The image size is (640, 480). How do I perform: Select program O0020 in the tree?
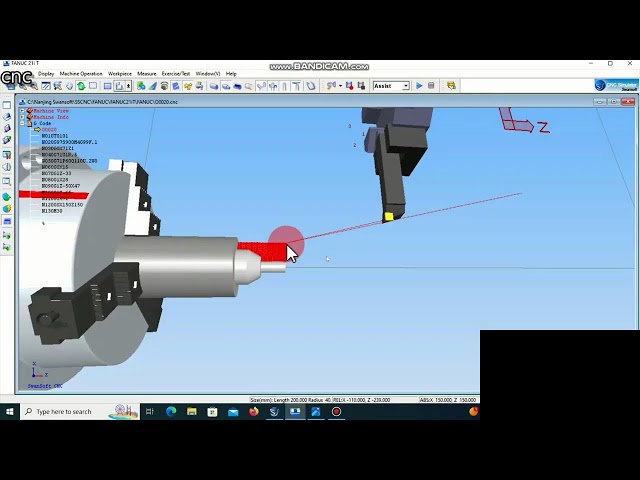[49, 130]
